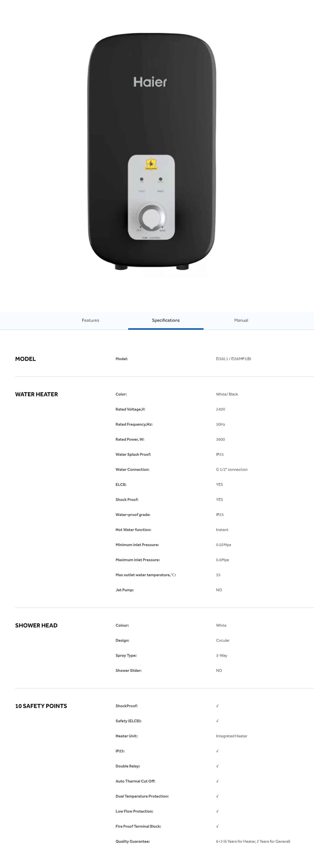314x868 pixels.
Task: Click the right indicator above RESET
Action: click(160, 179)
